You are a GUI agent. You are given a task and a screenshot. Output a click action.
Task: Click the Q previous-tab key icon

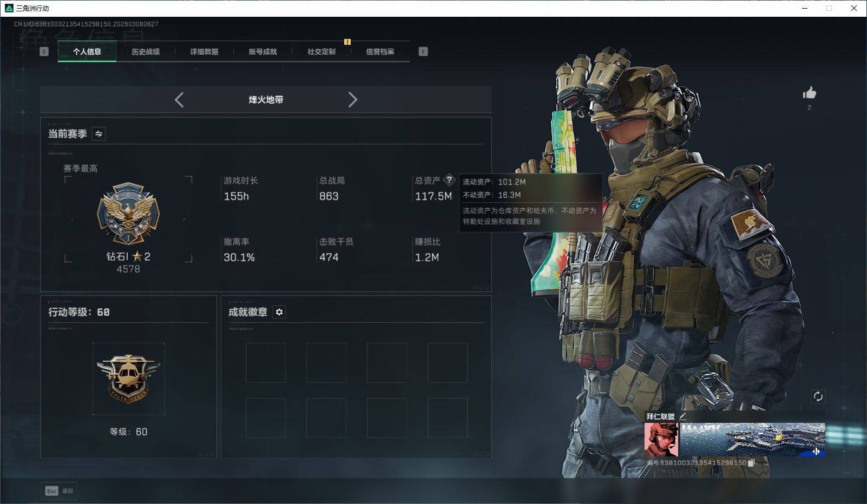tap(44, 51)
